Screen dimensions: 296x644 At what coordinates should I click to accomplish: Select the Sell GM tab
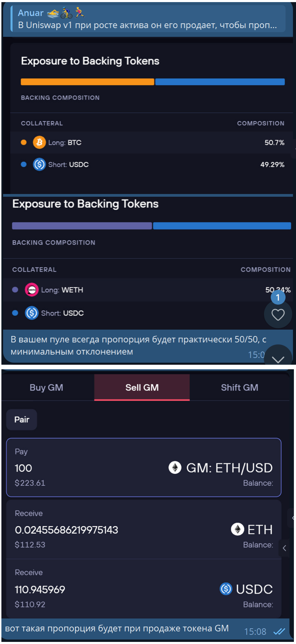[142, 387]
